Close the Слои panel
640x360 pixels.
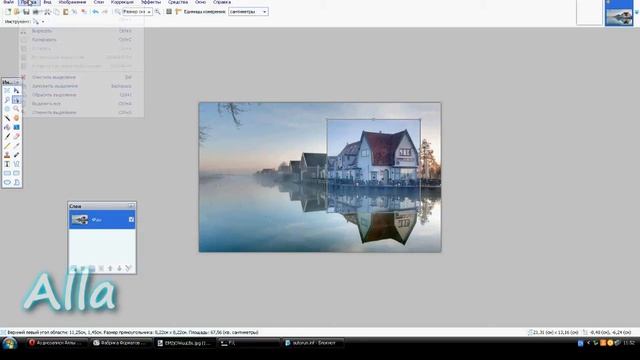coord(131,206)
